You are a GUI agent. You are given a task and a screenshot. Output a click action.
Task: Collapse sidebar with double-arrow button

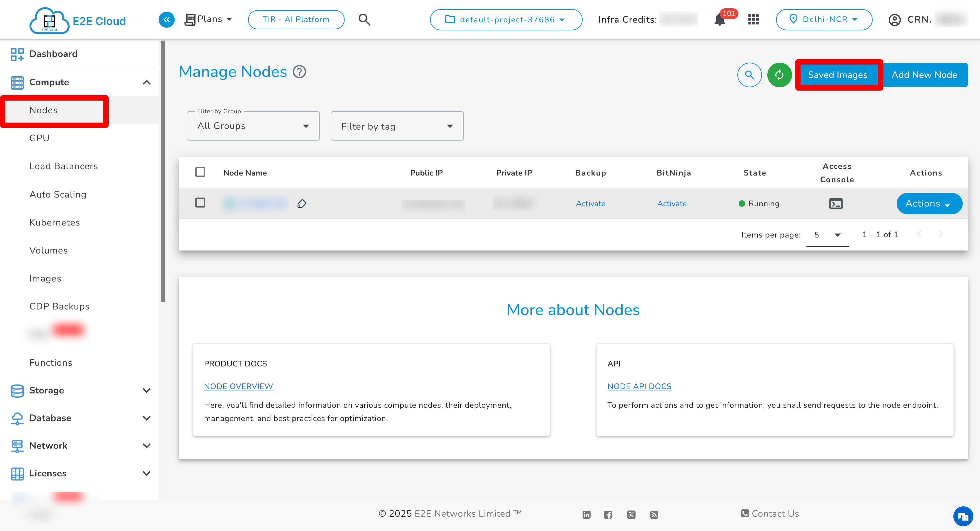coord(167,19)
